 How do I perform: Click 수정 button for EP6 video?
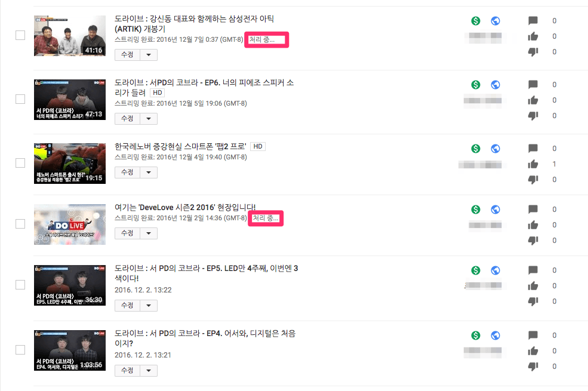(x=128, y=118)
